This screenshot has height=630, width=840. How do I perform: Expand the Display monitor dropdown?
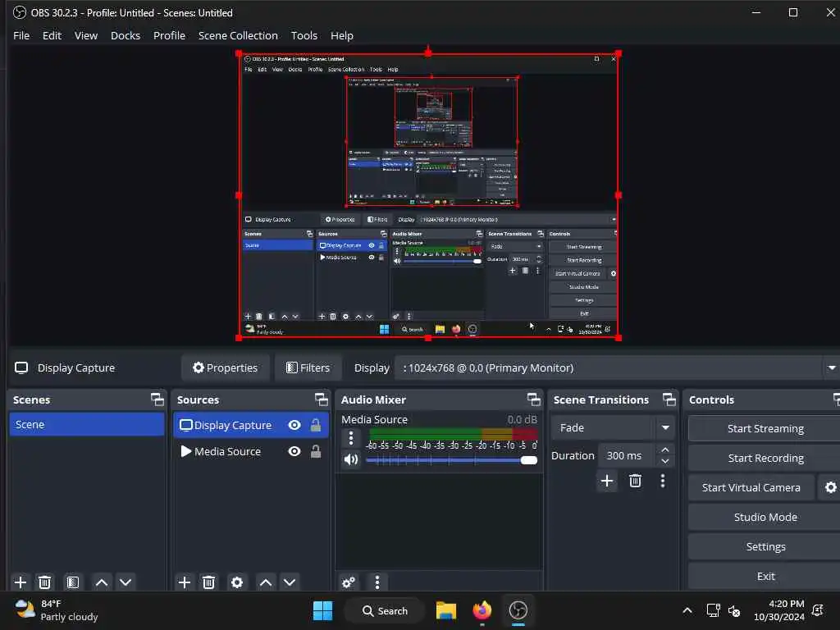coord(832,368)
